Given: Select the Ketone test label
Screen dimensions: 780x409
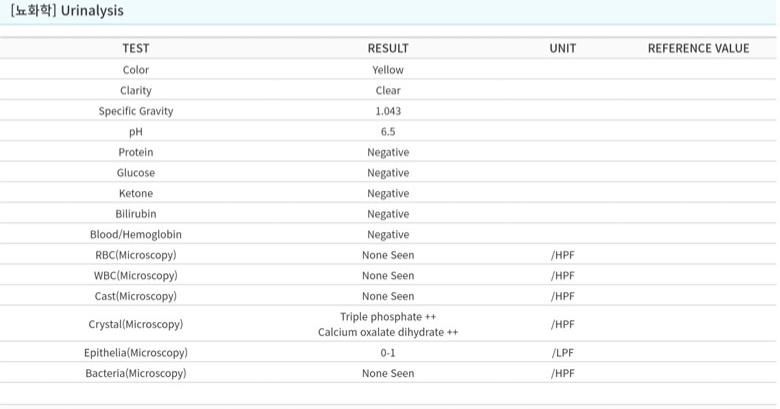Looking at the screenshot, I should [136, 193].
